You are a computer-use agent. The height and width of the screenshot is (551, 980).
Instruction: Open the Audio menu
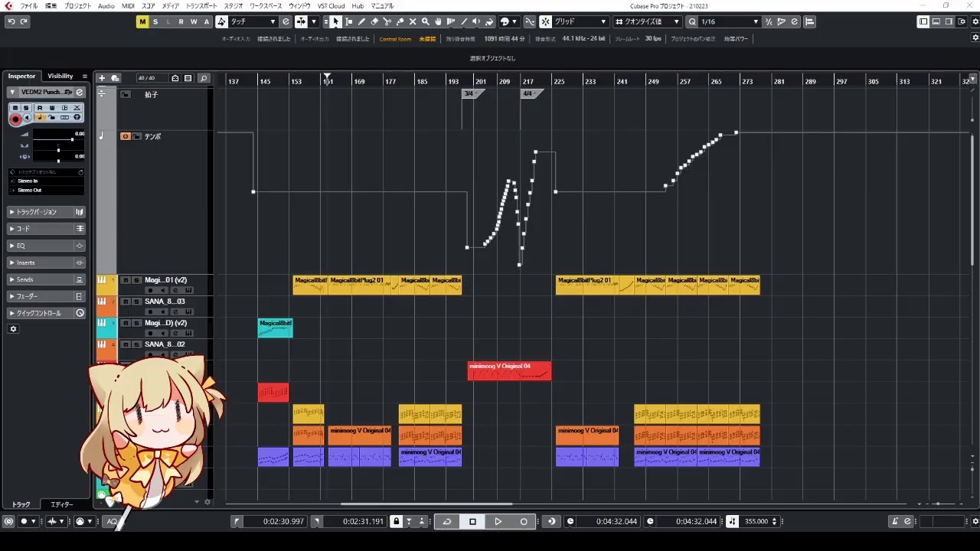point(106,5)
